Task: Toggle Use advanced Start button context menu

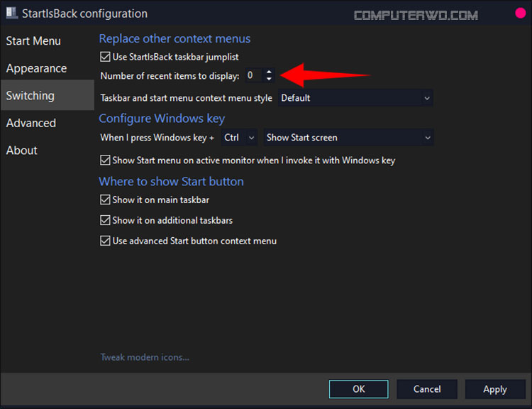Action: point(105,241)
